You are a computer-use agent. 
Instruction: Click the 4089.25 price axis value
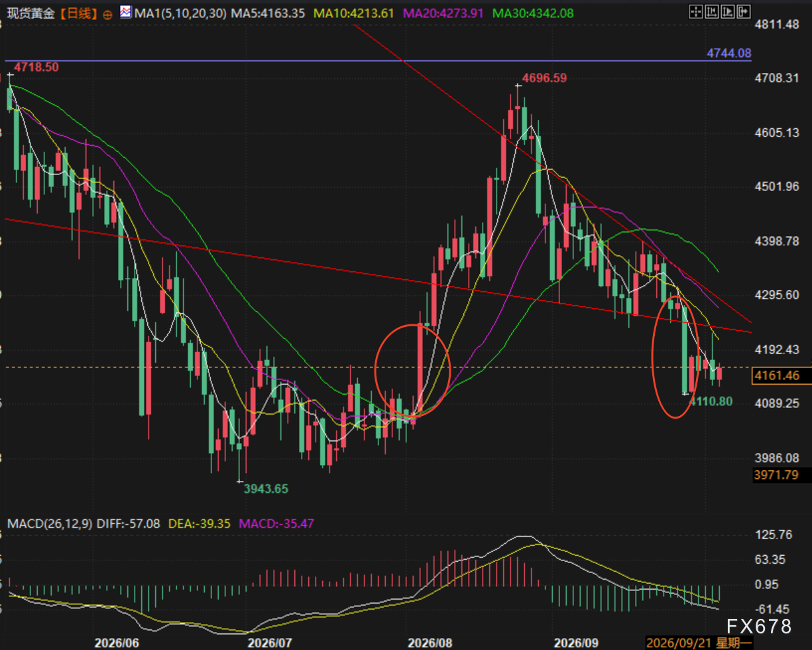776,403
